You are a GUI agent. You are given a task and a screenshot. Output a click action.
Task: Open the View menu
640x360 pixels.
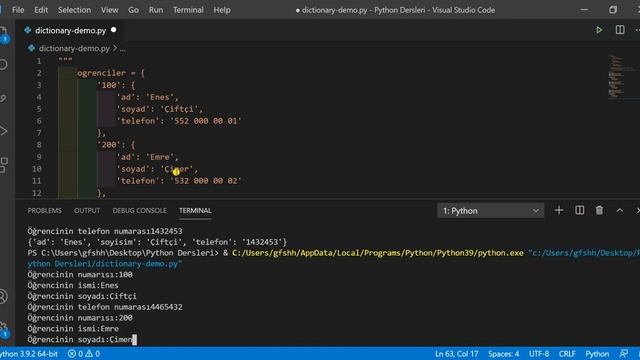pyautogui.click(x=109, y=10)
